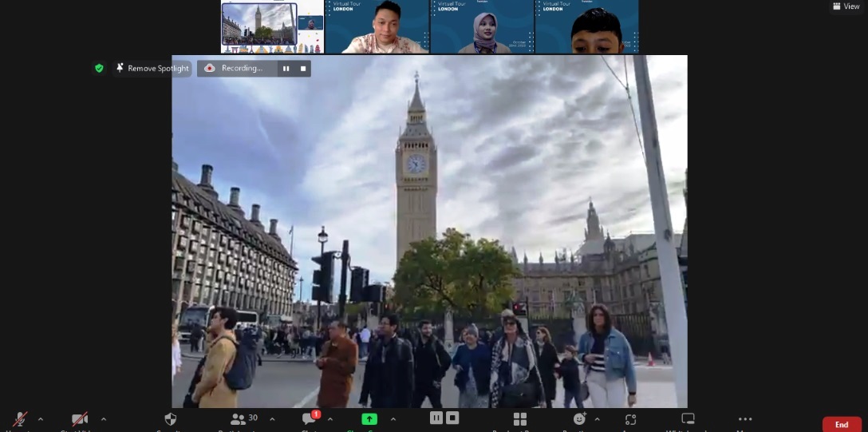868x432 pixels.
Task: Open share options arrow beside Share Screen
Action: pos(393,419)
